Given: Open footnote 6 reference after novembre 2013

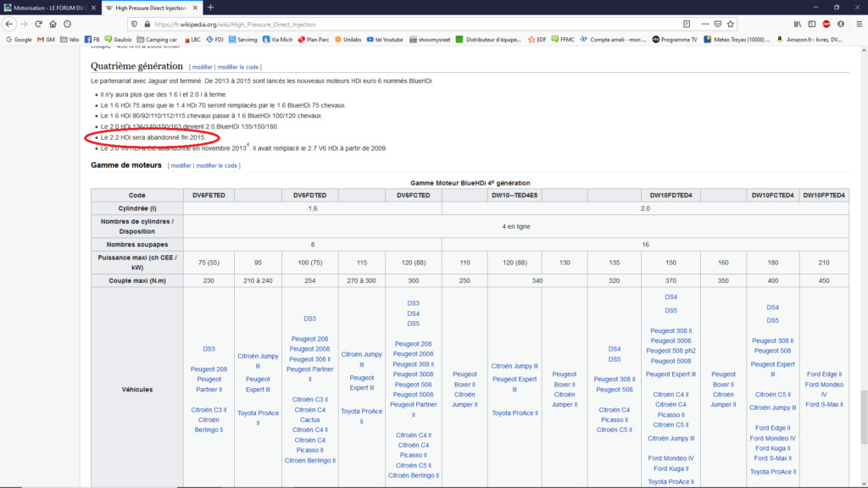Looking at the screenshot, I should (248, 145).
